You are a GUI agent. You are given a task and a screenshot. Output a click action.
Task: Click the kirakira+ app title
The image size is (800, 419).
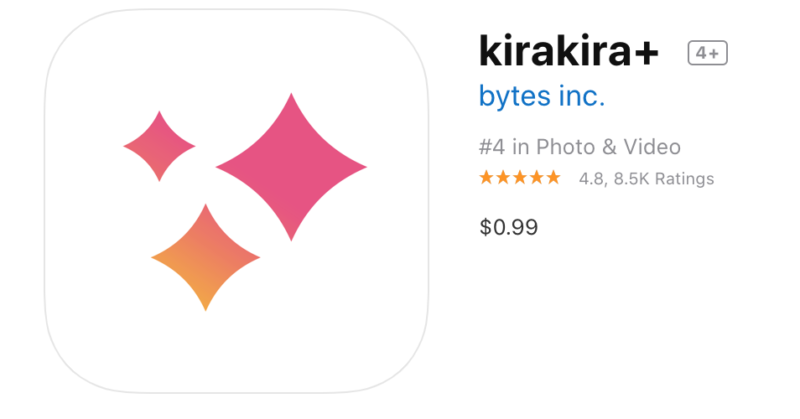(569, 51)
